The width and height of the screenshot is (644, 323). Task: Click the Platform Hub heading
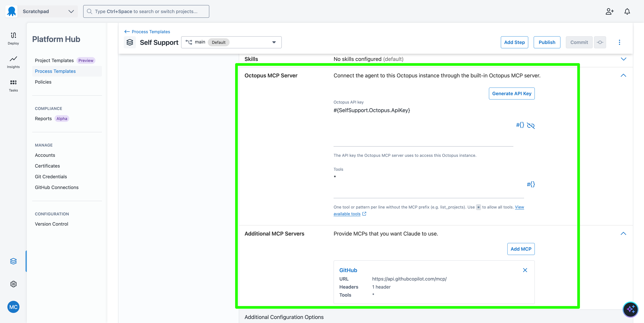coord(56,39)
